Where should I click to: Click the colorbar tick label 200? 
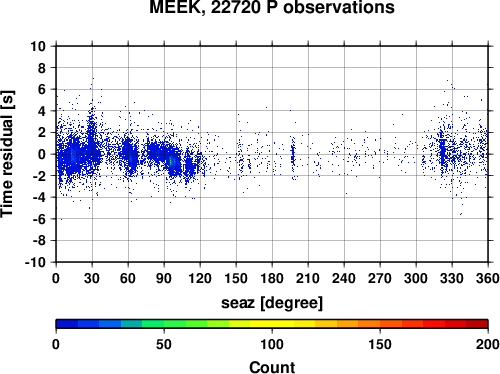tap(488, 344)
